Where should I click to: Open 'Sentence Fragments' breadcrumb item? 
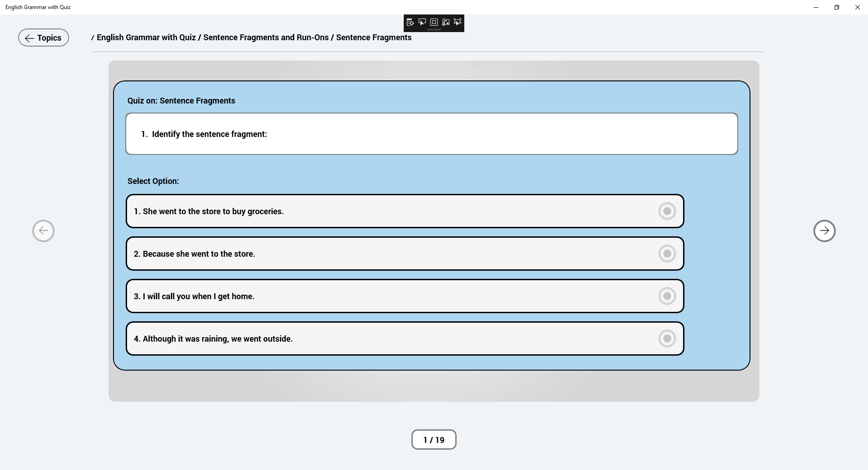click(x=374, y=38)
